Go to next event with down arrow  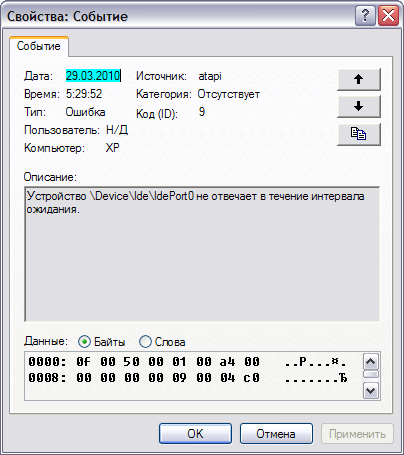[x=359, y=107]
